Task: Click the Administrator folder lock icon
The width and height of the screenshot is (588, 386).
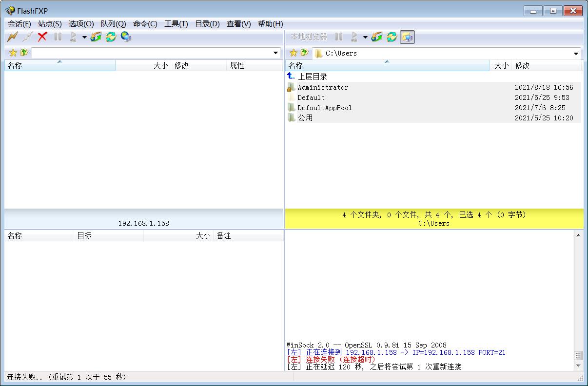Action: pos(291,87)
